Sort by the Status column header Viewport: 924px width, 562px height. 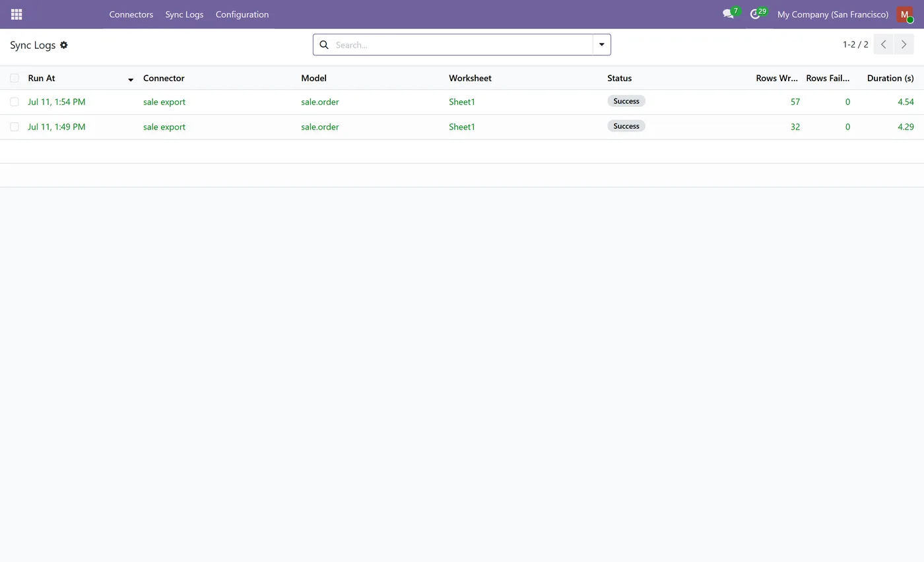coord(619,78)
